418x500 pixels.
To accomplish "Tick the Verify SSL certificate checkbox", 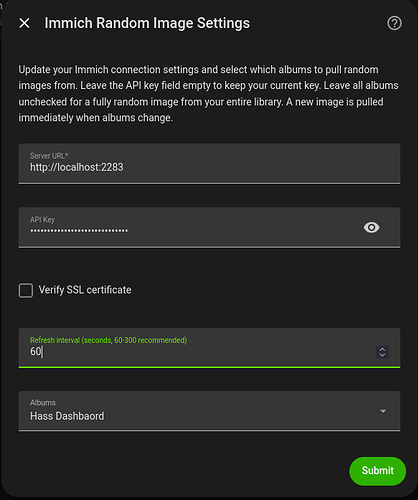I will 26,290.
